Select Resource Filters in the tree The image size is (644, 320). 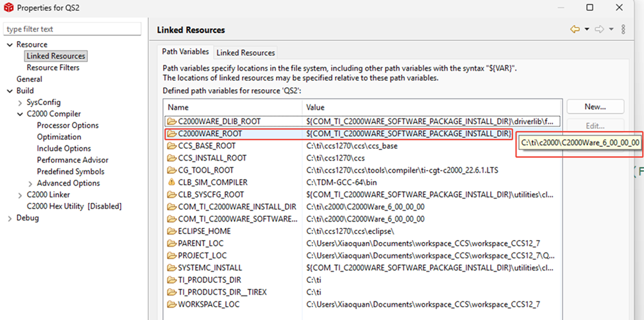(x=53, y=67)
